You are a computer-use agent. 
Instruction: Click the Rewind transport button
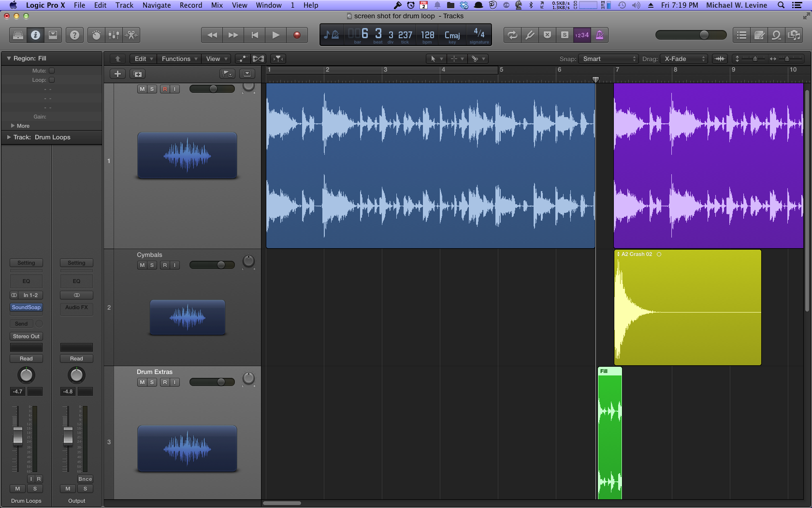[x=212, y=35]
